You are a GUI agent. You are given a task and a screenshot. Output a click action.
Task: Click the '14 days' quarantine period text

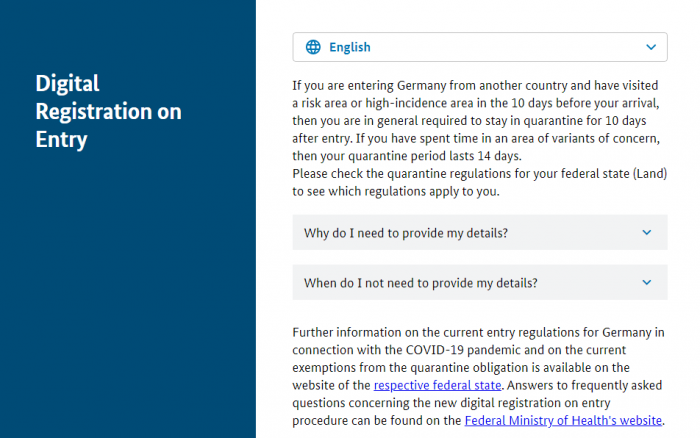click(498, 156)
